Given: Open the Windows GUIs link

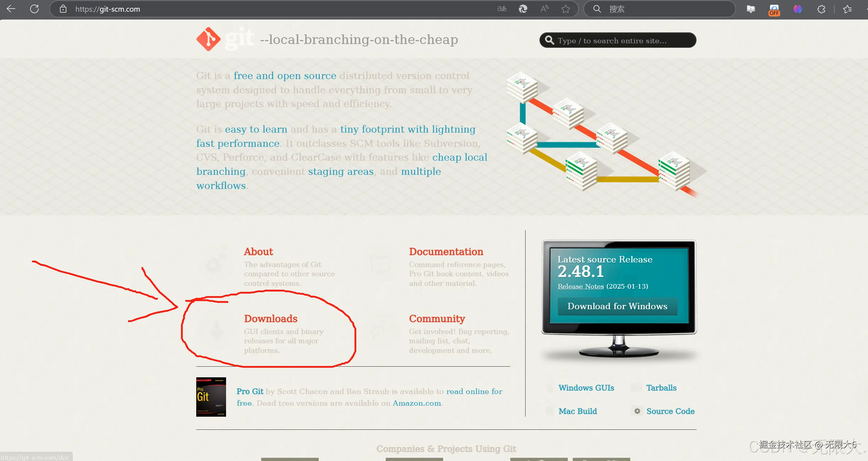Looking at the screenshot, I should tap(586, 388).
